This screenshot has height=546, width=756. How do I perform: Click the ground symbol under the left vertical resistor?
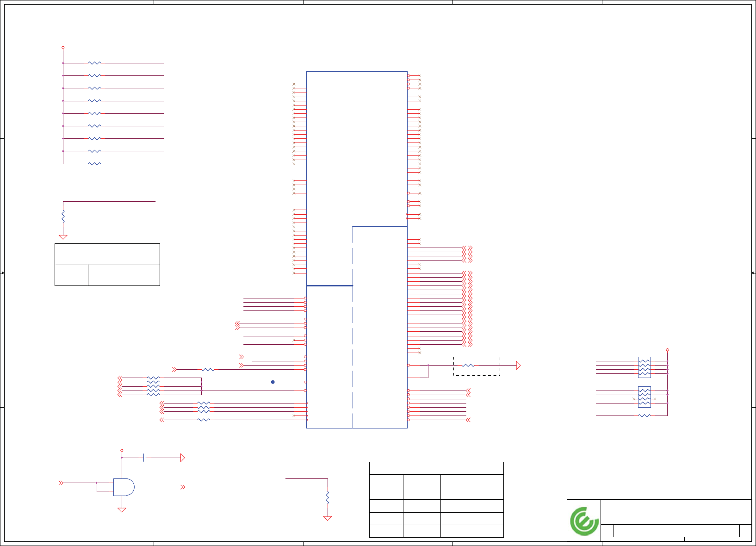pyautogui.click(x=63, y=237)
